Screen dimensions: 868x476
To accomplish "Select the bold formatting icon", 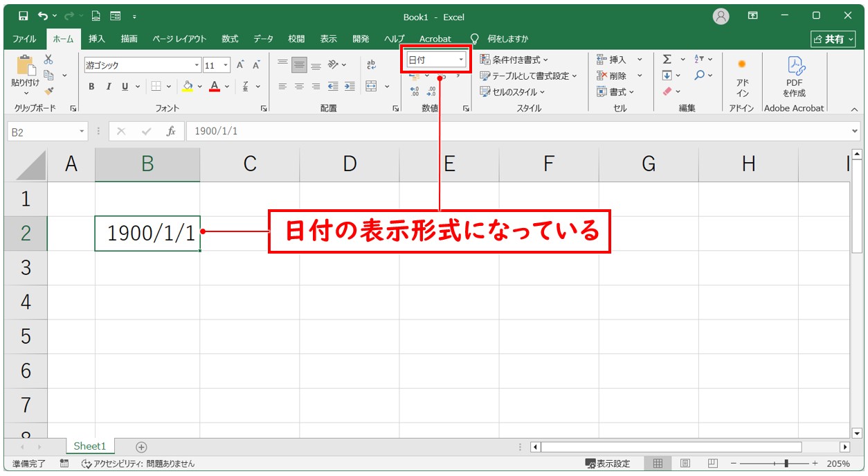I will coord(91,87).
